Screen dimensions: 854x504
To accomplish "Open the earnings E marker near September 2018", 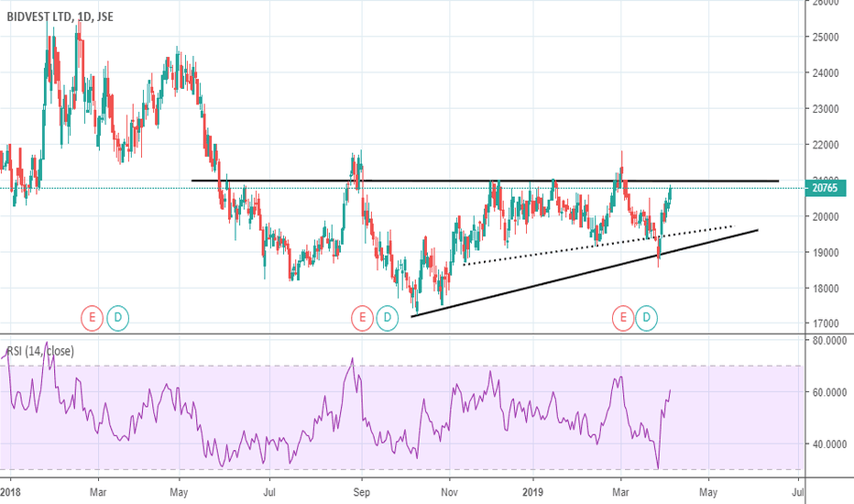I will pos(362,318).
